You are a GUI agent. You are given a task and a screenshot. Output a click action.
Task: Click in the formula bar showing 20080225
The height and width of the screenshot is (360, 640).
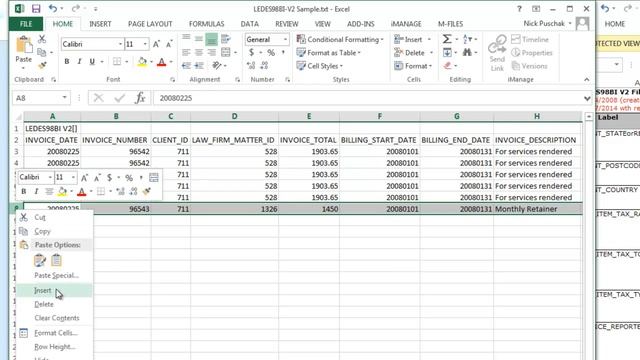367,98
